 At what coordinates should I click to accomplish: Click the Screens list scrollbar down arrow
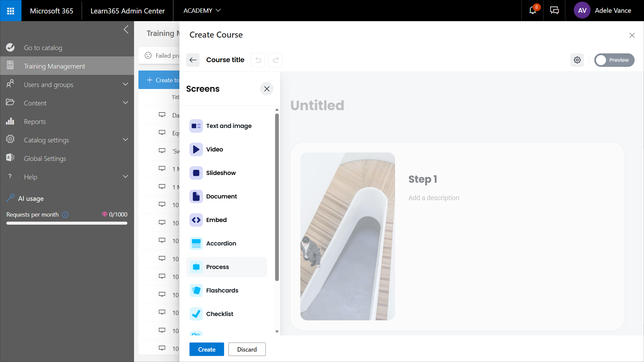point(277,331)
